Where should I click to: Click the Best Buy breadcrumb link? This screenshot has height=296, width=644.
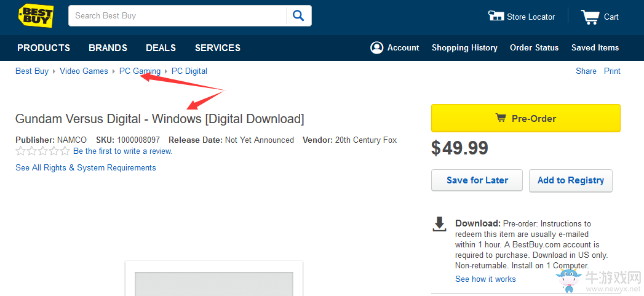(32, 71)
